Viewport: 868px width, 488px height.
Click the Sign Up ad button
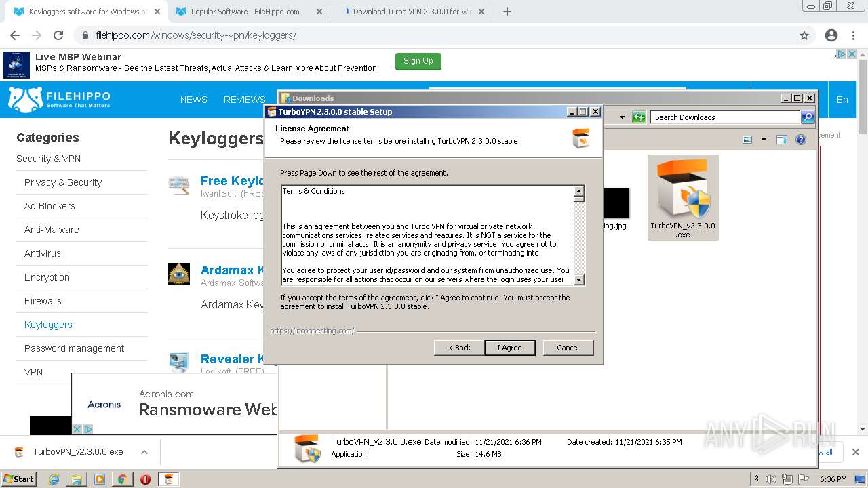pyautogui.click(x=418, y=62)
